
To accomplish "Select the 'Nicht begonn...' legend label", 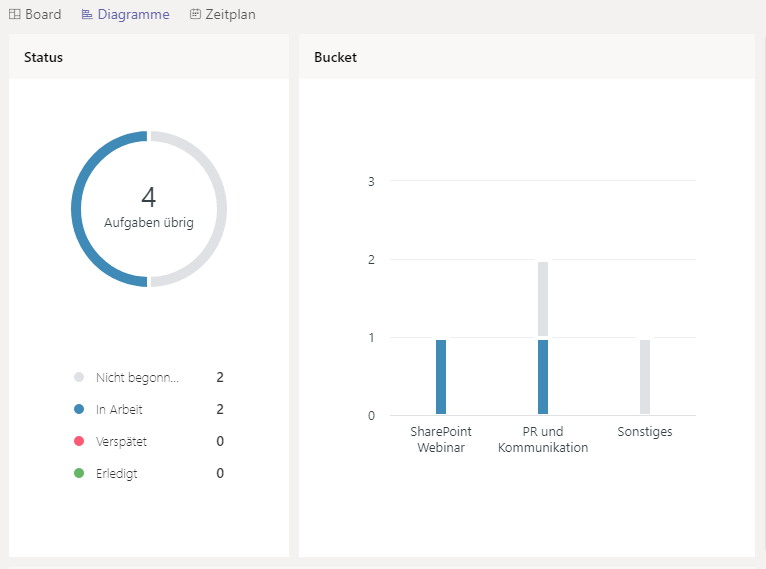I will pos(137,378).
